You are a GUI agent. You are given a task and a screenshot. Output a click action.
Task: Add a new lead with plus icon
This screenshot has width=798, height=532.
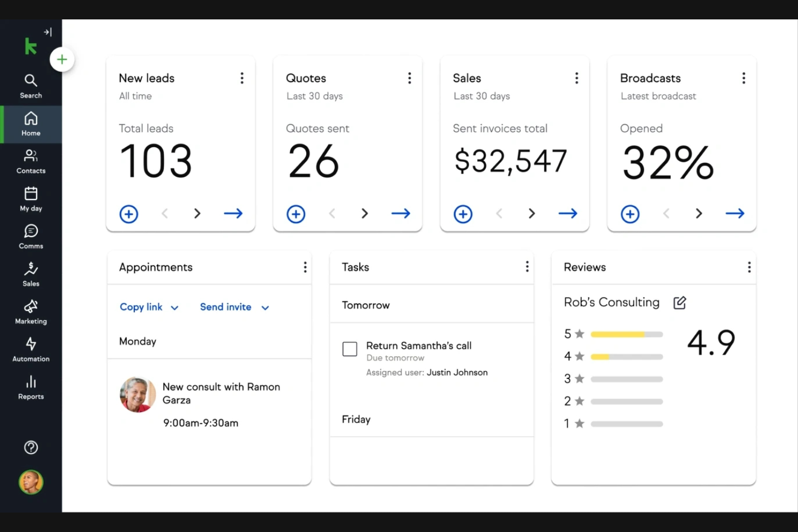(129, 214)
